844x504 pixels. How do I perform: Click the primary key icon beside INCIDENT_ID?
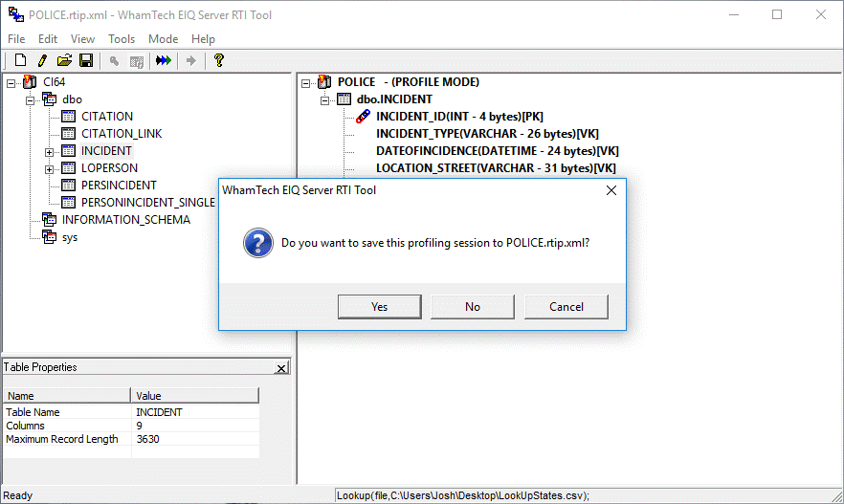[x=363, y=116]
